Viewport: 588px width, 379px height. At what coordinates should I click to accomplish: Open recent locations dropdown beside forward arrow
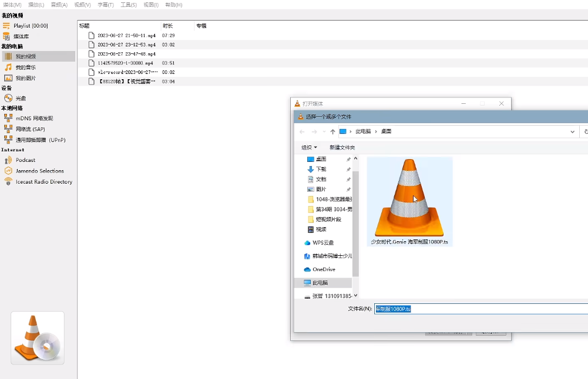tap(324, 132)
